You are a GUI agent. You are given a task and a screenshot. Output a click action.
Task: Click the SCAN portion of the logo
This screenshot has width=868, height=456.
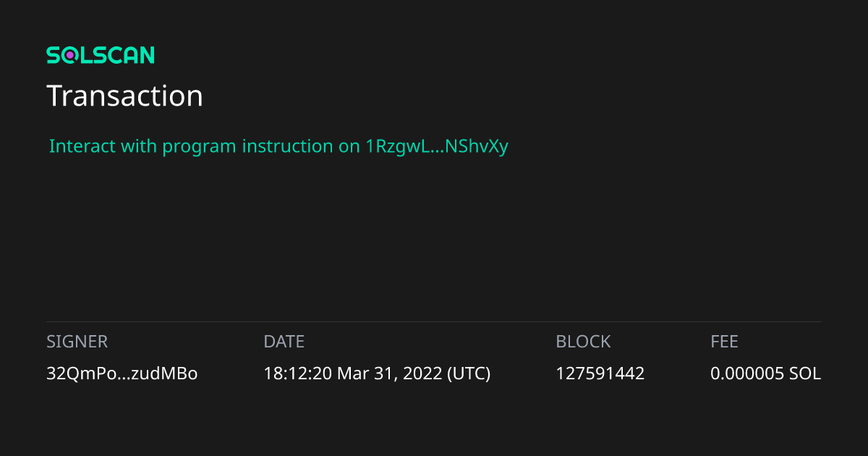123,55
